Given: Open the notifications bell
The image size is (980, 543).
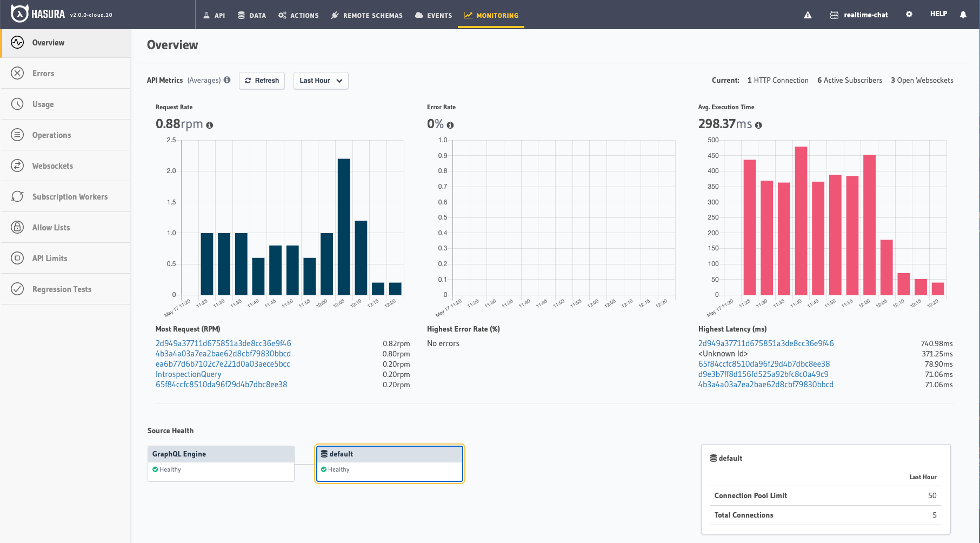Looking at the screenshot, I should point(963,15).
